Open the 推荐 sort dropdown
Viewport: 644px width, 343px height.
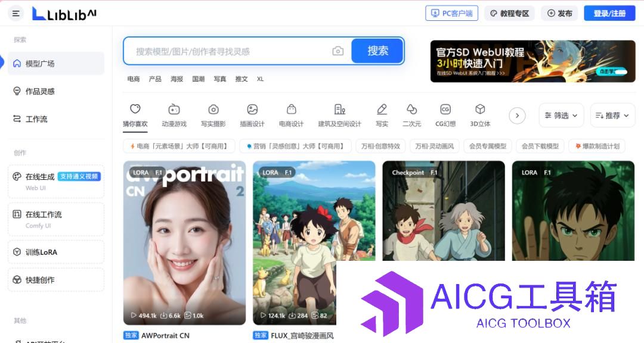point(612,116)
